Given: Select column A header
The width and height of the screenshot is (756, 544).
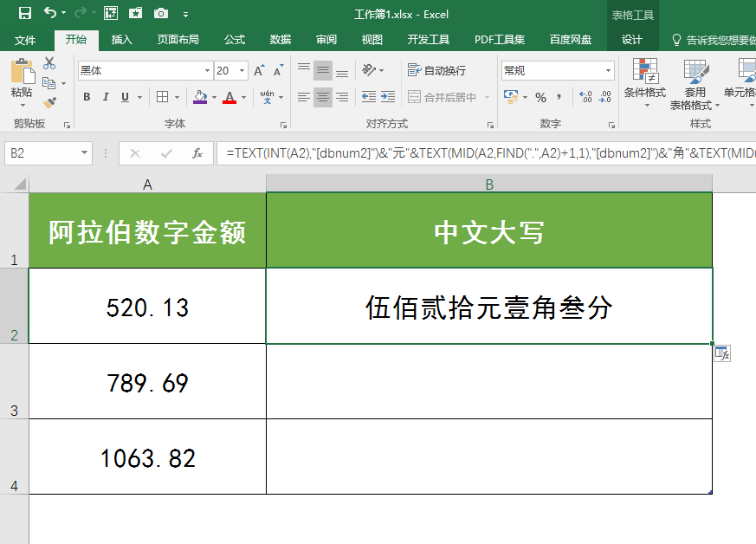Looking at the screenshot, I should point(147,185).
